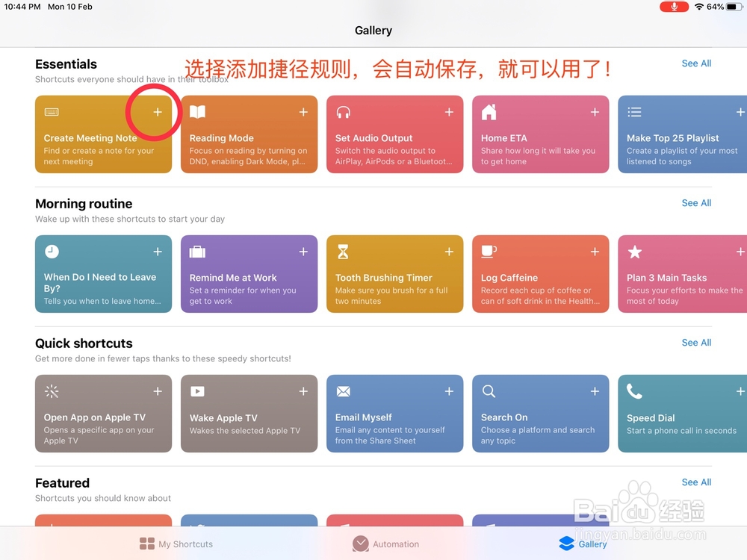The image size is (747, 560).
Task: Tap the magnifier icon on Search On
Action: click(x=489, y=391)
